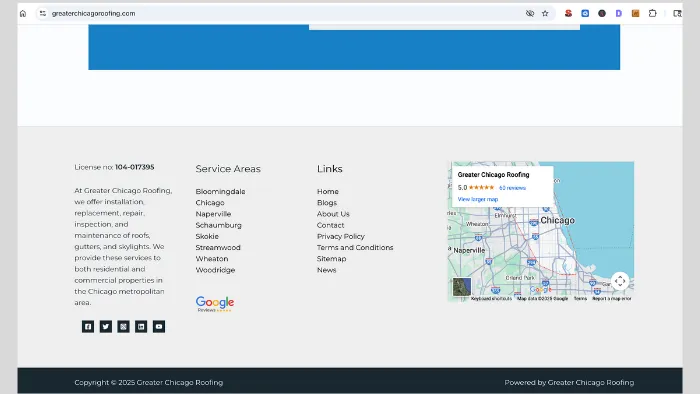This screenshot has height=394, width=700.
Task: Open the Privacy Policy link
Action: pyautogui.click(x=341, y=236)
